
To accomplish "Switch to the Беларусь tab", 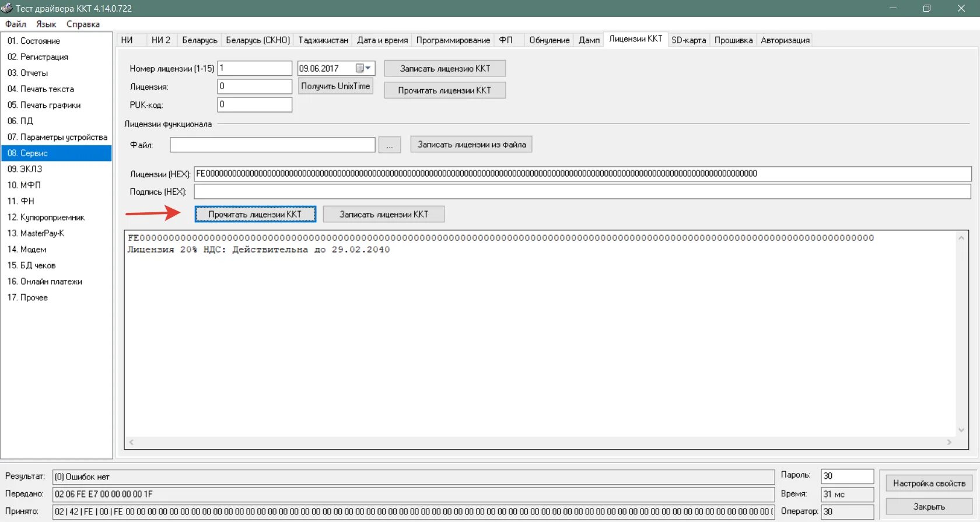I will pyautogui.click(x=199, y=40).
